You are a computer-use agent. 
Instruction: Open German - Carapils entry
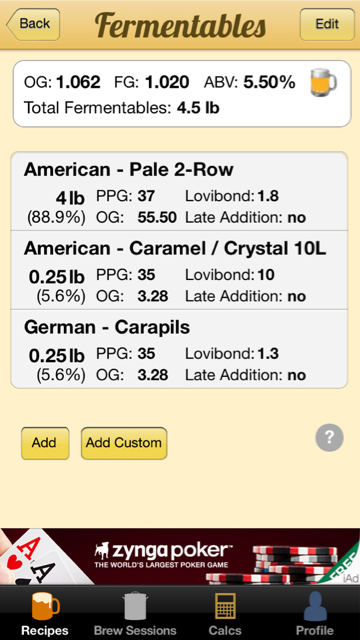pos(179,349)
